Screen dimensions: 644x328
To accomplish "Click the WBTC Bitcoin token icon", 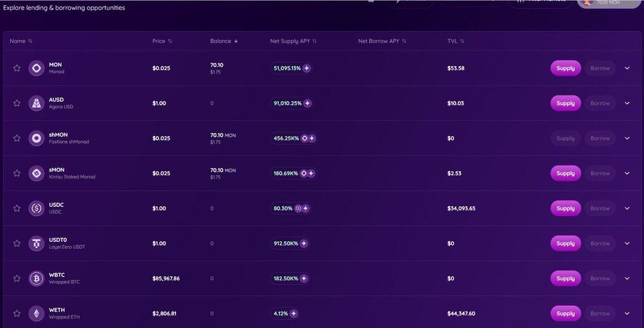I will click(x=36, y=278).
